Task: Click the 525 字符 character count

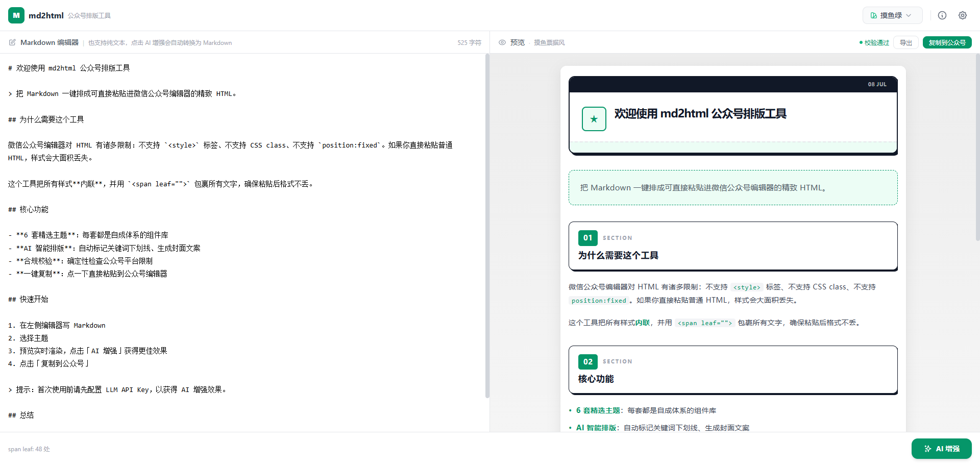Action: (469, 42)
